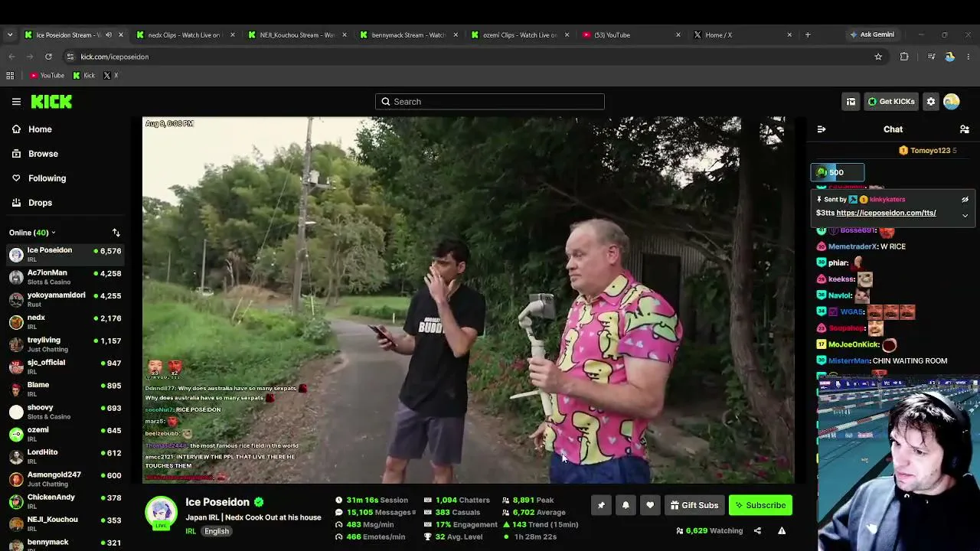
Task: Open the browser apps grid icon
Action: pyautogui.click(x=10, y=76)
